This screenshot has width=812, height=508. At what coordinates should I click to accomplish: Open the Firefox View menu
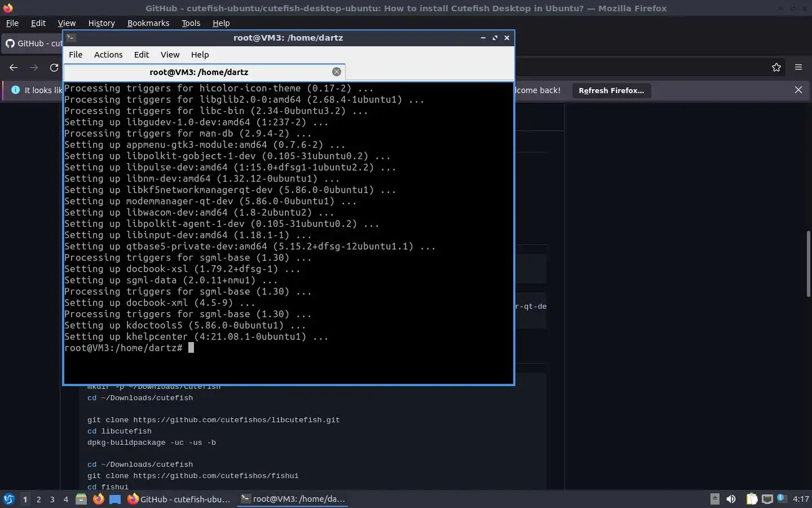(x=67, y=23)
